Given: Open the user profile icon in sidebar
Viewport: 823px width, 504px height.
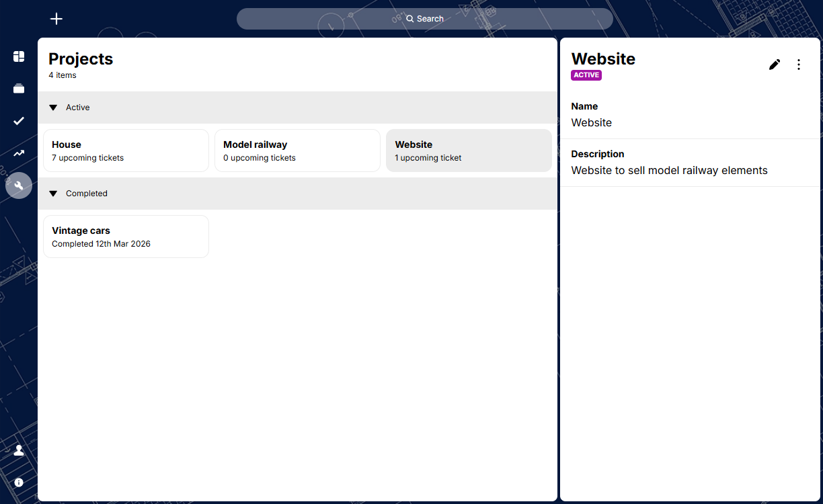Looking at the screenshot, I should pos(19,450).
